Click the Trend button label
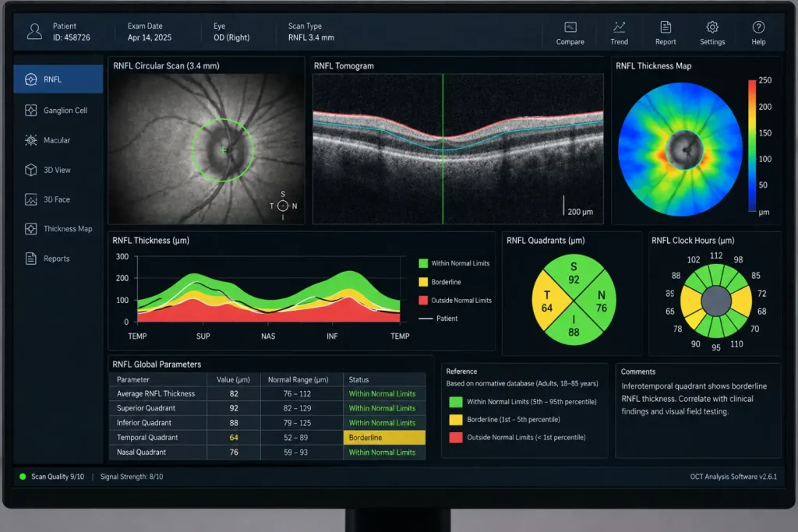Screen dimensions: 798x532 click(x=619, y=42)
